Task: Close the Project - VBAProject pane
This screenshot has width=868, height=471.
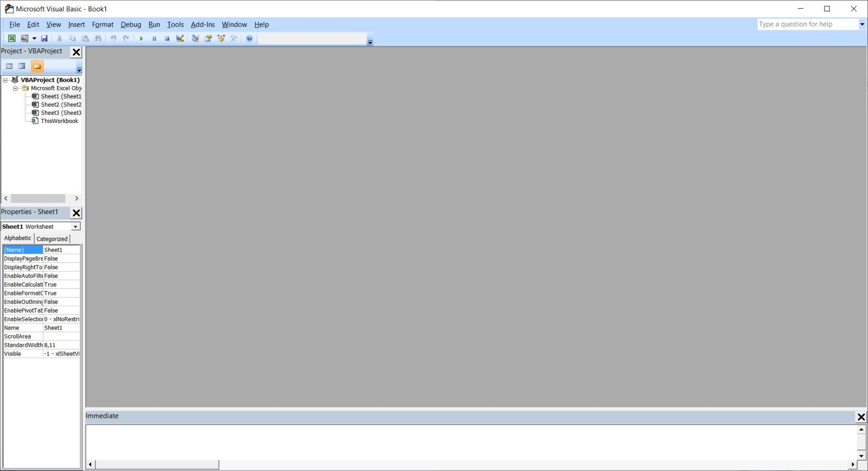Action: [x=76, y=52]
